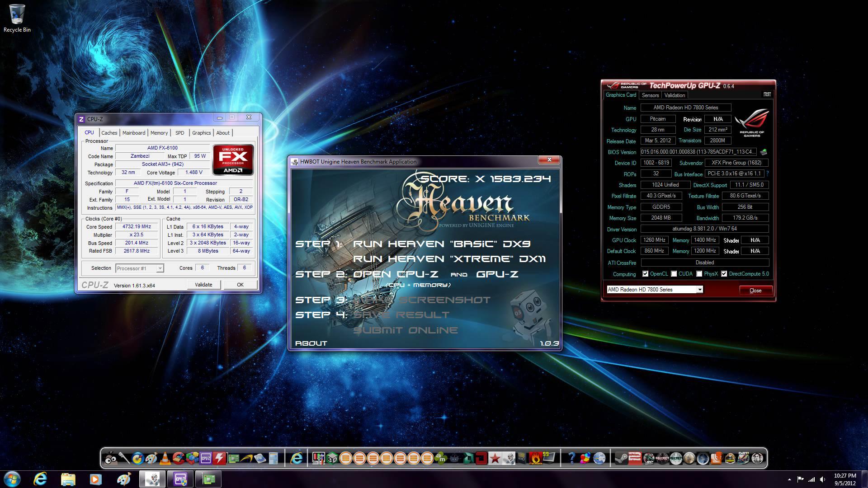868x488 pixels.
Task: Show hidden system tray icons
Action: pos(789,479)
